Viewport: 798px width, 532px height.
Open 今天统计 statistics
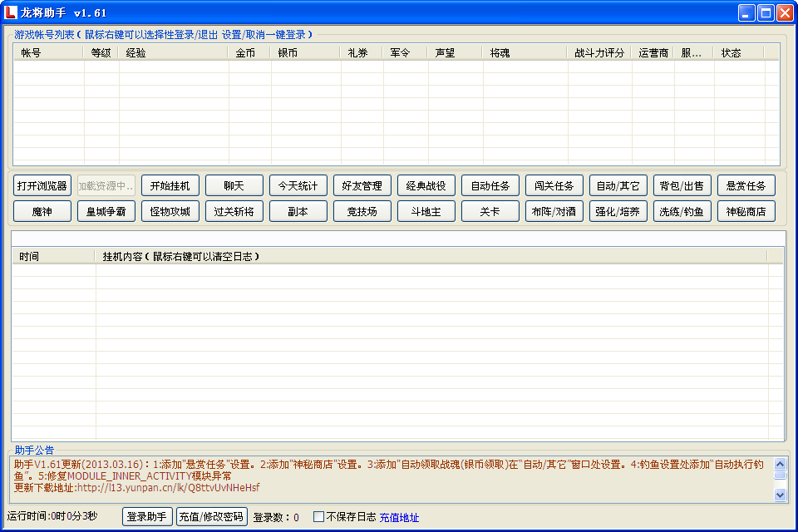point(298,185)
